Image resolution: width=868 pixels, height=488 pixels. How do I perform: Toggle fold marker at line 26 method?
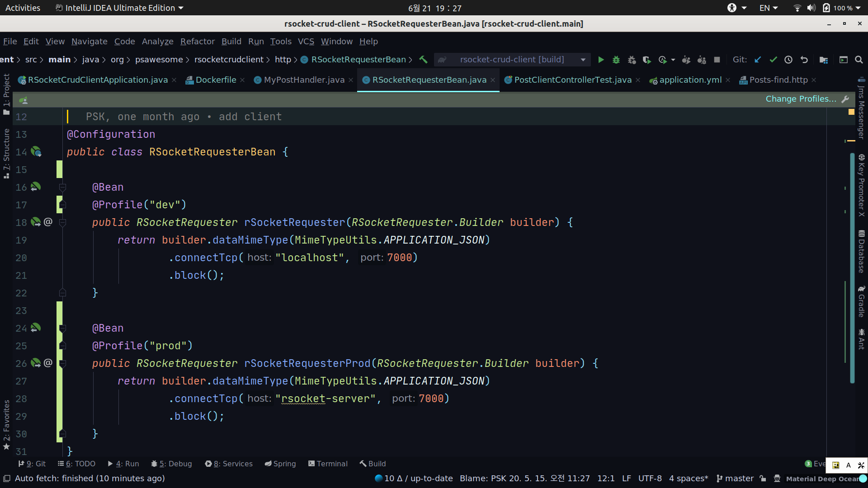[63, 363]
